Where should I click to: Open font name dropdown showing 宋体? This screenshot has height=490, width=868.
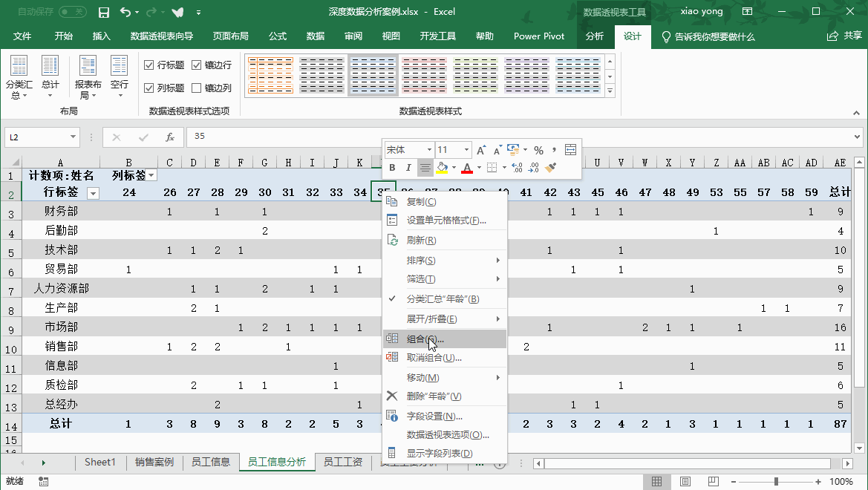429,150
